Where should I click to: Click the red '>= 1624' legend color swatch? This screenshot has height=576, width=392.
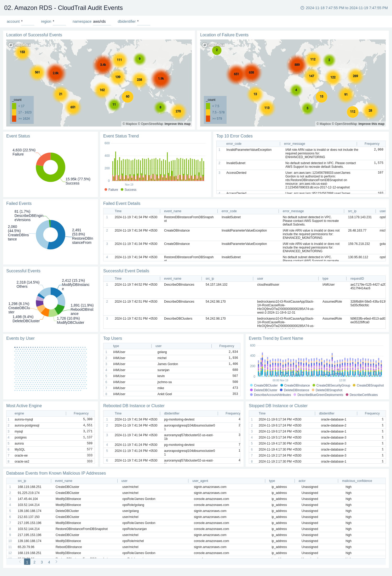(14, 119)
